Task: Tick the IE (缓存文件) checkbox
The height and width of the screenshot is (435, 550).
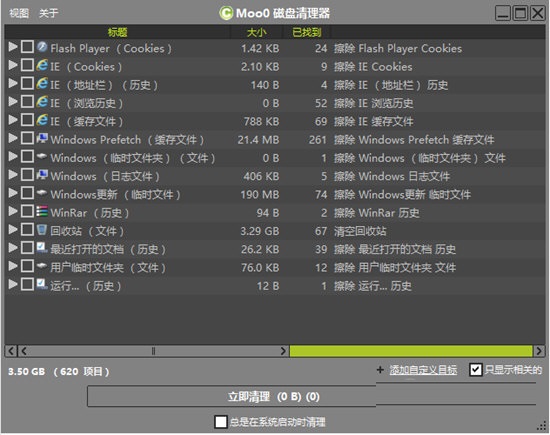Action: (x=27, y=120)
